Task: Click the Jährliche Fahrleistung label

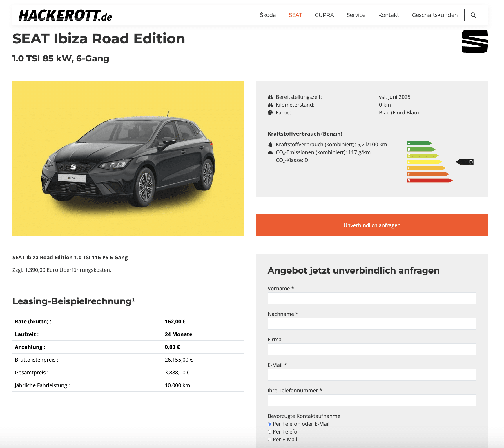Action: click(42, 385)
